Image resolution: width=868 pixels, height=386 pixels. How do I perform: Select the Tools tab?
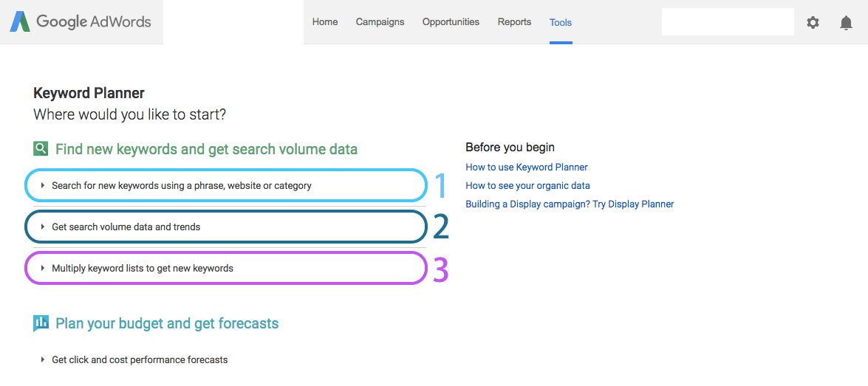click(x=561, y=23)
